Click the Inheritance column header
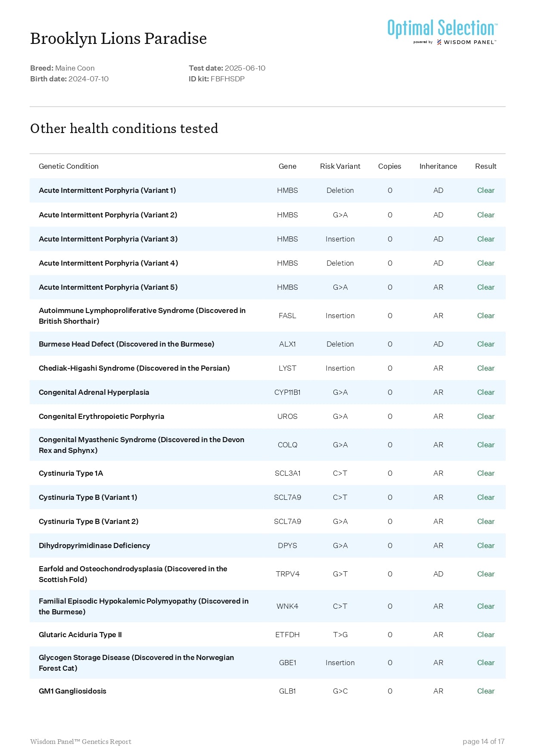 pyautogui.click(x=438, y=166)
